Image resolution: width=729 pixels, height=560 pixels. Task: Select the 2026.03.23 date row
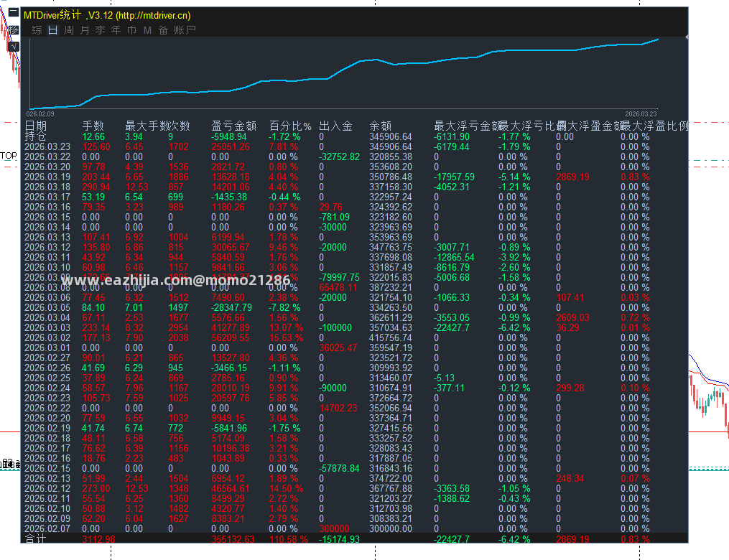coord(47,147)
